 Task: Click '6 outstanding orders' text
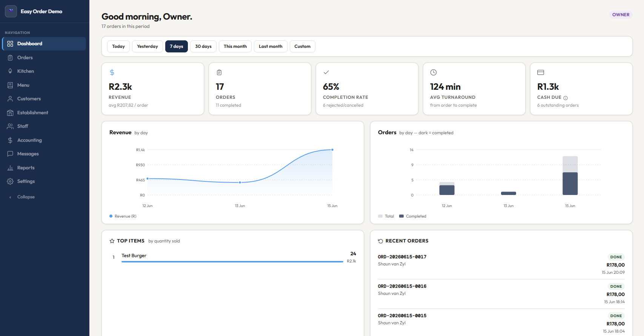click(558, 105)
